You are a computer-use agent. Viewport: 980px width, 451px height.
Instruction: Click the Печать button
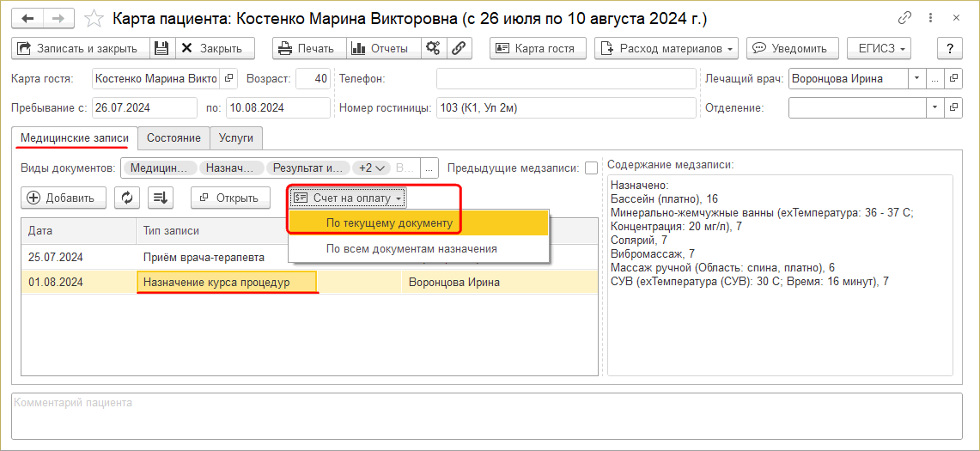309,48
